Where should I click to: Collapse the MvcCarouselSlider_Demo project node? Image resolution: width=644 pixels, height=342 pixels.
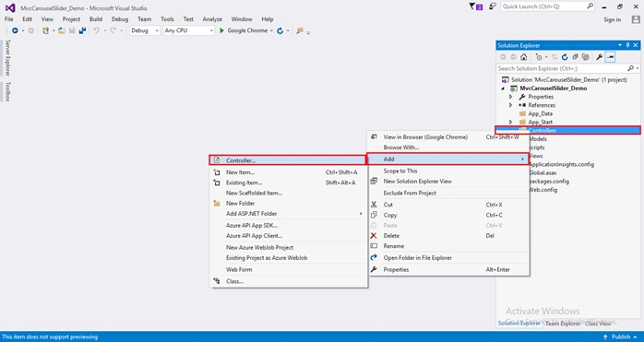[503, 88]
